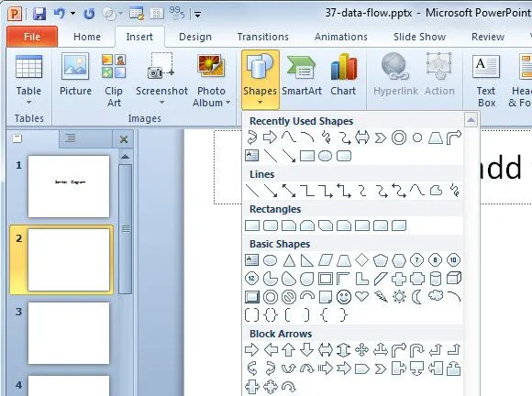The width and height of the screenshot is (532, 396).
Task: Insert a SmartArt graphic
Action: pos(302,75)
